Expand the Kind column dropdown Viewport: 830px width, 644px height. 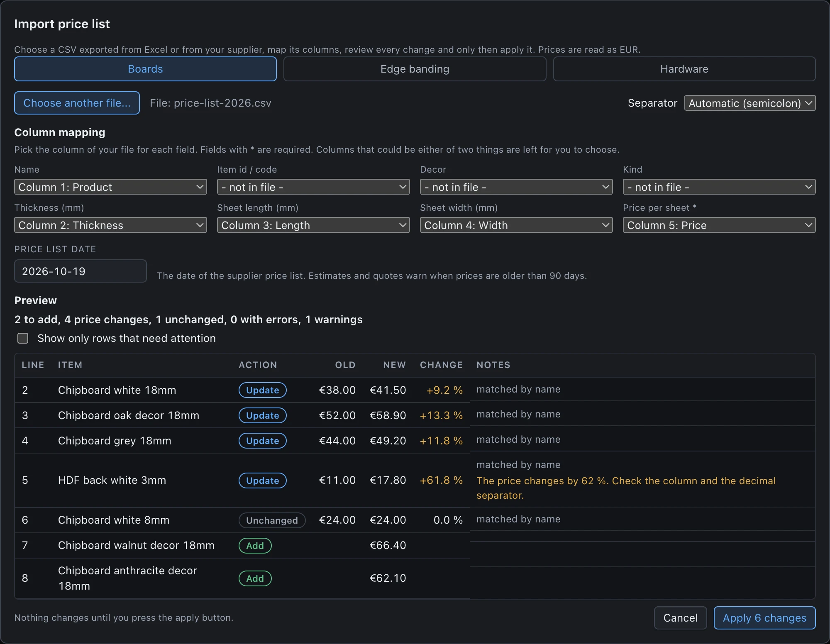719,187
